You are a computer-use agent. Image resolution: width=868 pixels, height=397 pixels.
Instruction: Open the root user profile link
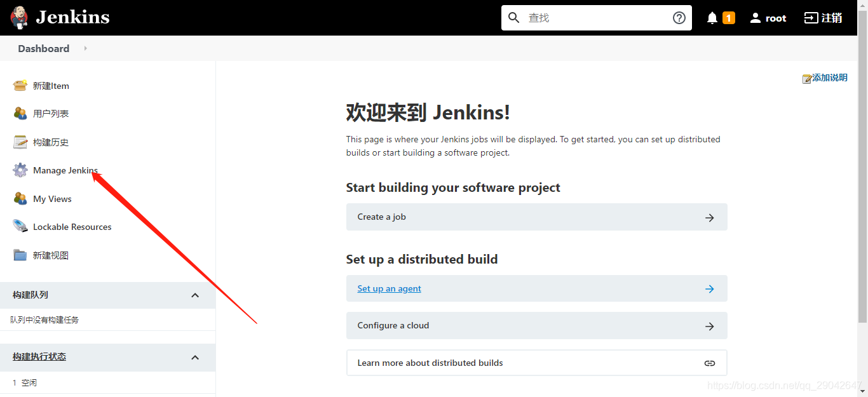point(776,18)
